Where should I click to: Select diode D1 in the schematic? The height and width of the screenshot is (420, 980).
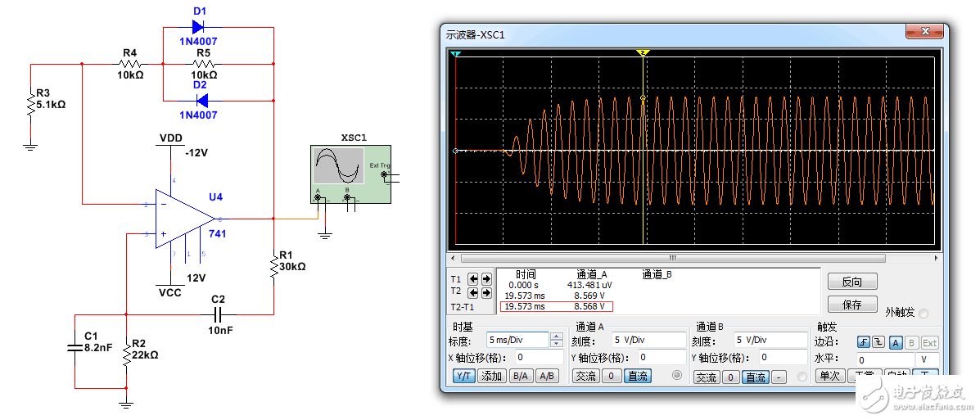[x=199, y=27]
